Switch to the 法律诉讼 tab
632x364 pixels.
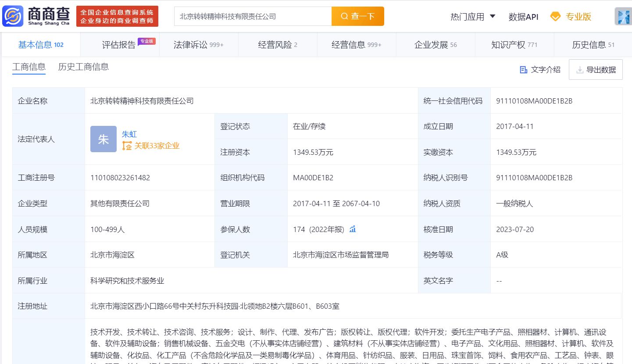coord(199,45)
